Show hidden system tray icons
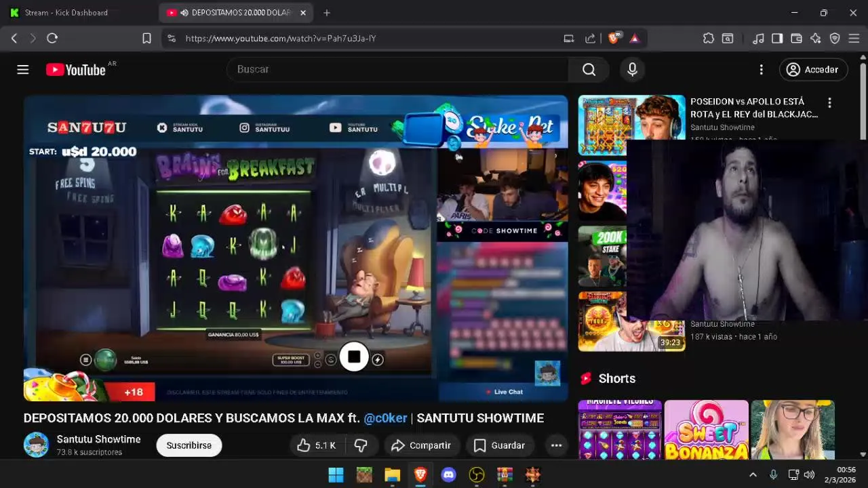This screenshot has height=488, width=868. coord(753,475)
